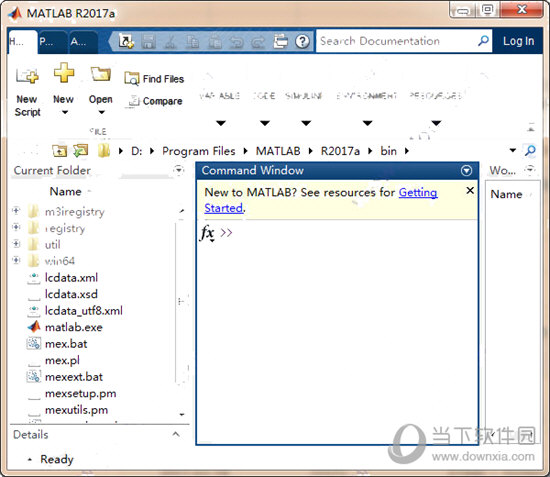Sort by the Current Folder Name column

coord(65,192)
